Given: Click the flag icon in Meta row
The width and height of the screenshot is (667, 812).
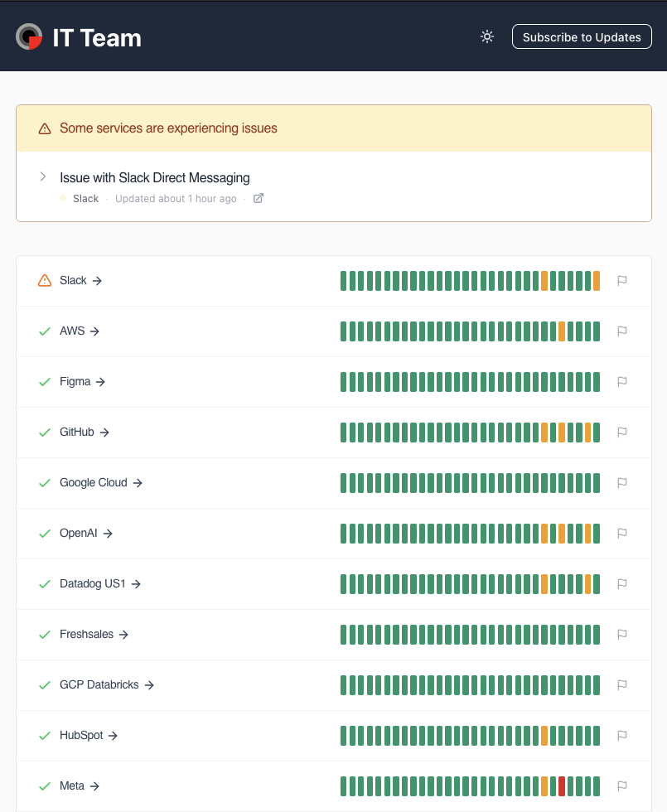Looking at the screenshot, I should 622,786.
